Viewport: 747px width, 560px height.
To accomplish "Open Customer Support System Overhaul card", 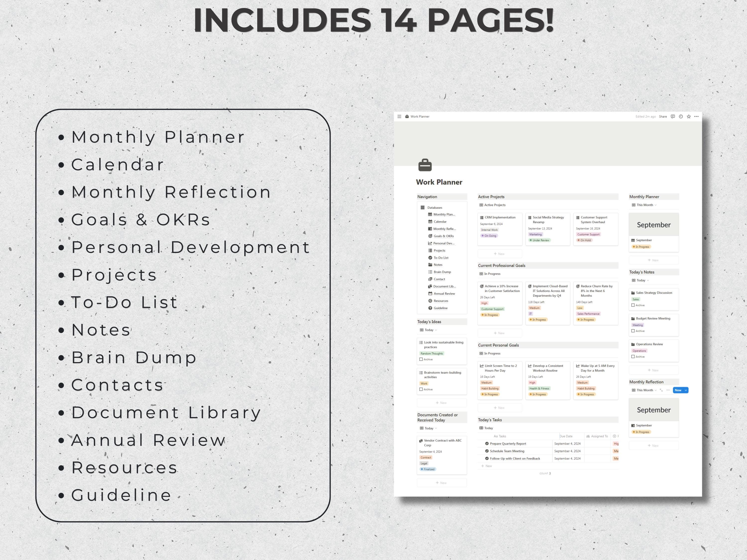I will click(596, 229).
